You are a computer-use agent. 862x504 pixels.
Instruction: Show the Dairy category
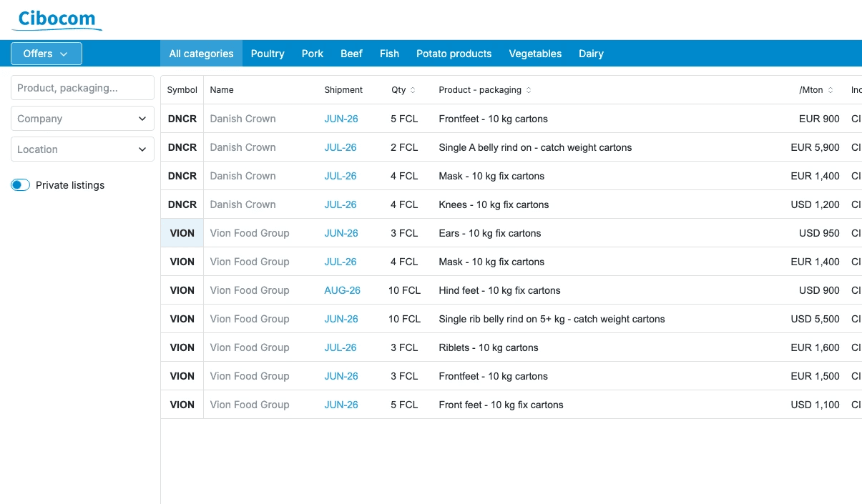click(x=591, y=54)
